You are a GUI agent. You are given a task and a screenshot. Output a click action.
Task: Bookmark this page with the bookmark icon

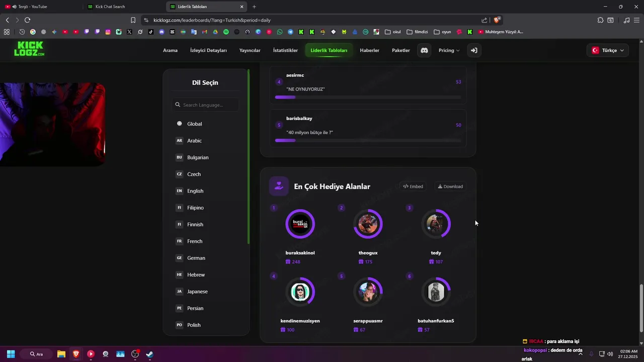tap(133, 20)
